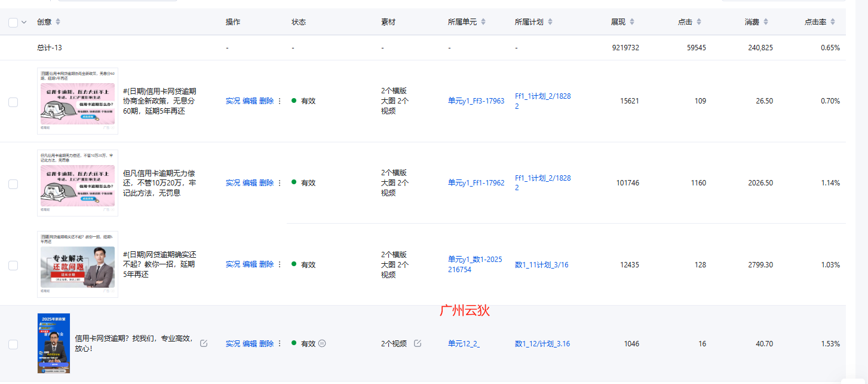
Task: Open more-actions dots in 但凡信用卡逾期 row
Action: point(280,183)
